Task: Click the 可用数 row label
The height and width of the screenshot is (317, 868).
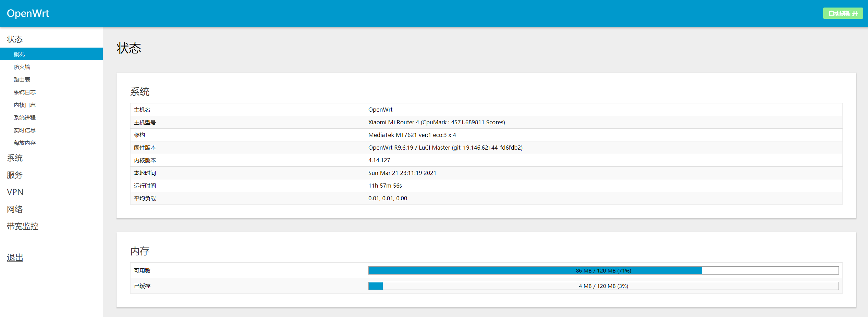Action: [142, 270]
